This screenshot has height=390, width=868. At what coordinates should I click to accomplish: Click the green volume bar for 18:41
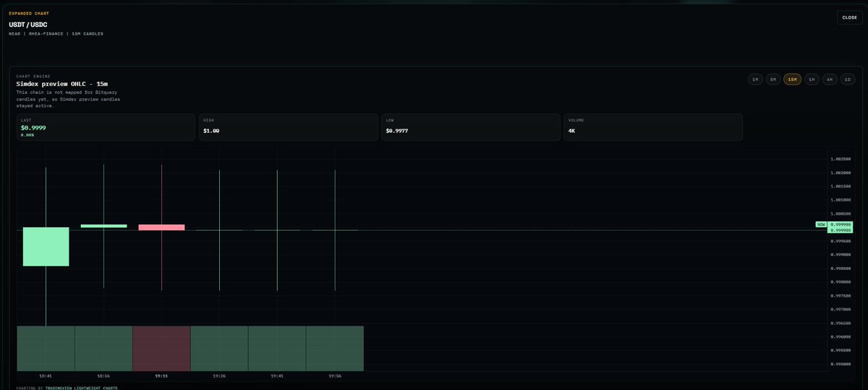click(x=46, y=349)
